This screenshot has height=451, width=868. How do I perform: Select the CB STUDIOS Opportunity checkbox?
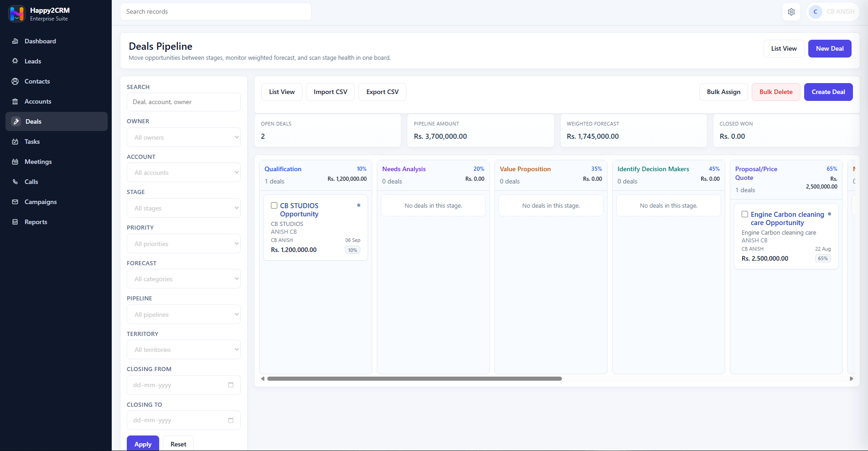(274, 205)
